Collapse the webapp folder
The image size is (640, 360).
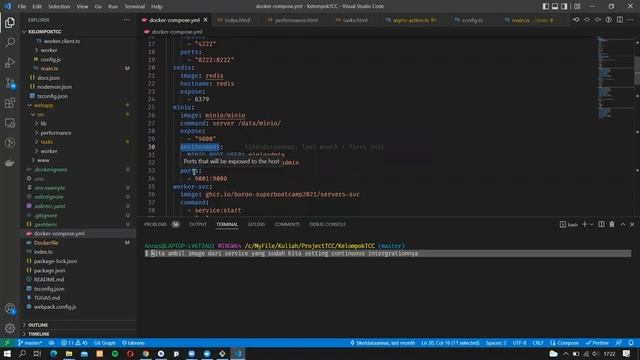(43, 105)
